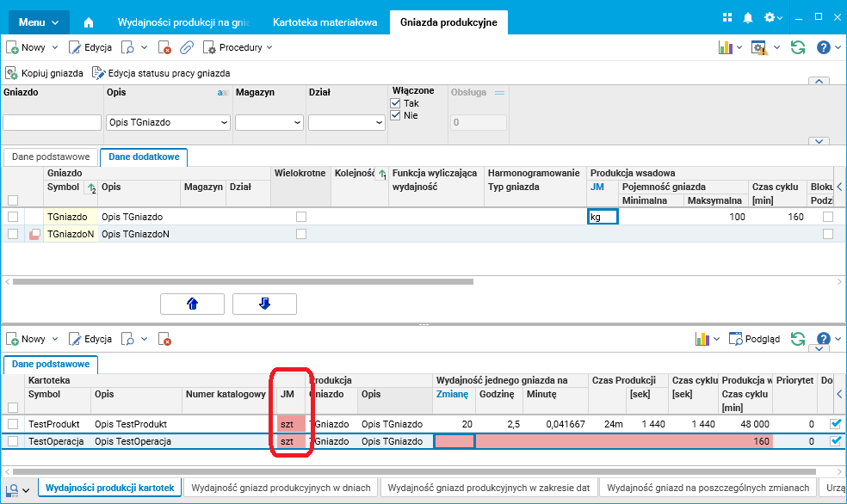Click the chart icon in the top toolbar

click(725, 47)
